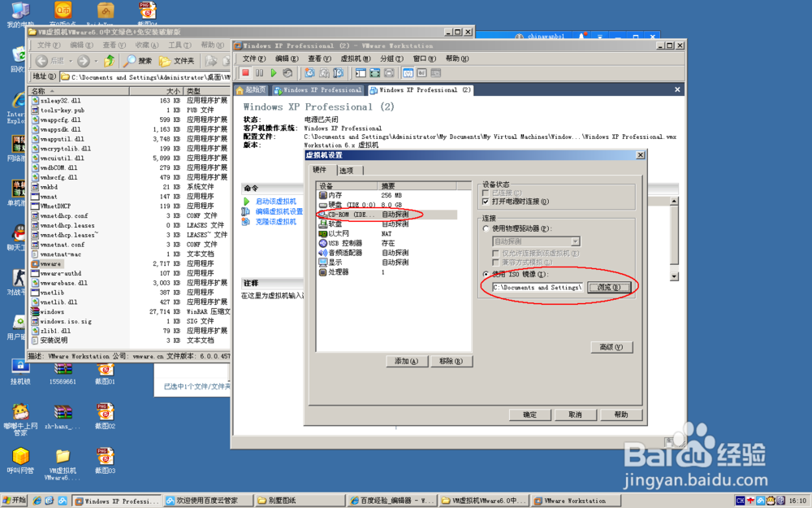Open the 自动探测 physical drive dropdown
This screenshot has height=508, width=812.
576,241
